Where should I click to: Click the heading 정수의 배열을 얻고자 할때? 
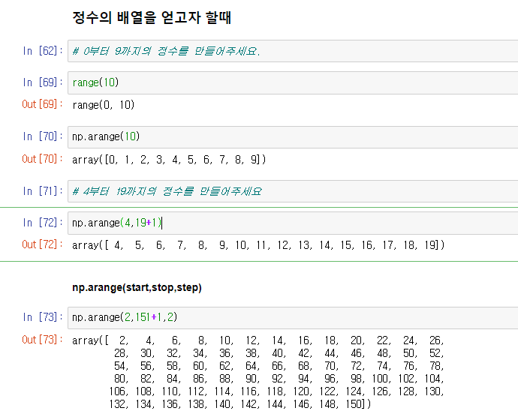coord(152,17)
